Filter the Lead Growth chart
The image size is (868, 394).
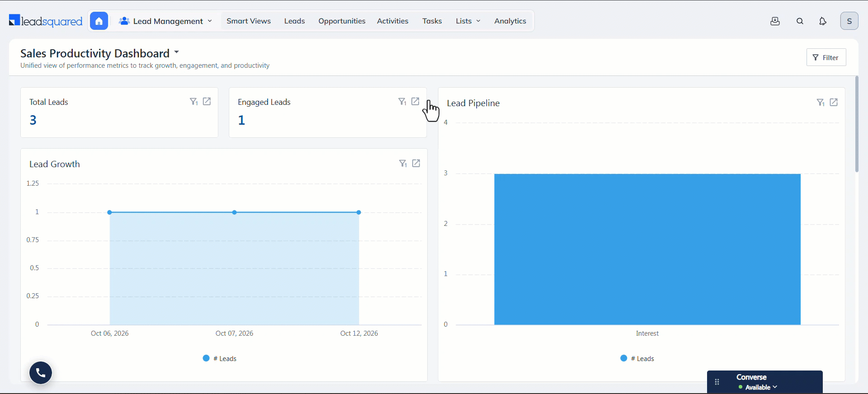[x=403, y=164]
